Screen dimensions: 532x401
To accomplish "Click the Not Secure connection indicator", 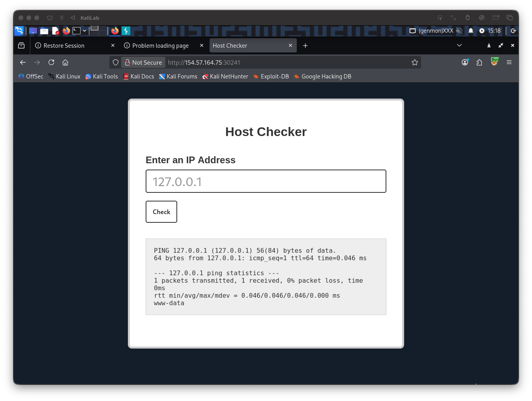I will (144, 62).
